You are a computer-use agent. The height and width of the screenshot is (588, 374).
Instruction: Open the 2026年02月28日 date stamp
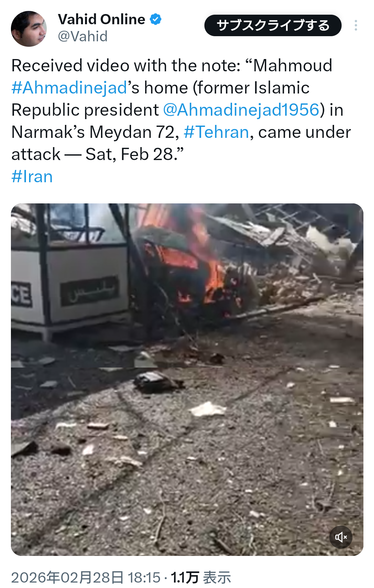tap(68, 578)
